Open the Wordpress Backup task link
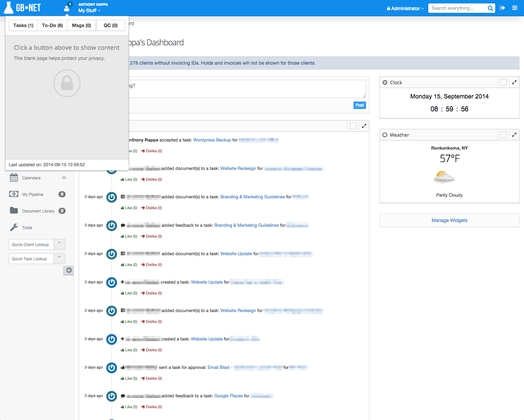Screen dimensions: 524x420 click(x=212, y=140)
